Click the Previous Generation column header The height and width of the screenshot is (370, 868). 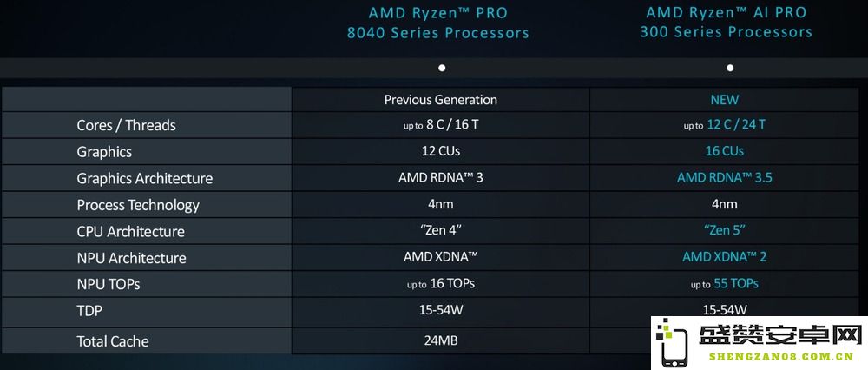pyautogui.click(x=441, y=100)
